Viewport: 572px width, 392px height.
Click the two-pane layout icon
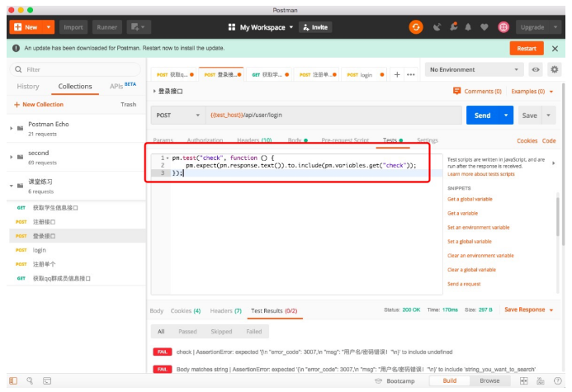(524, 380)
